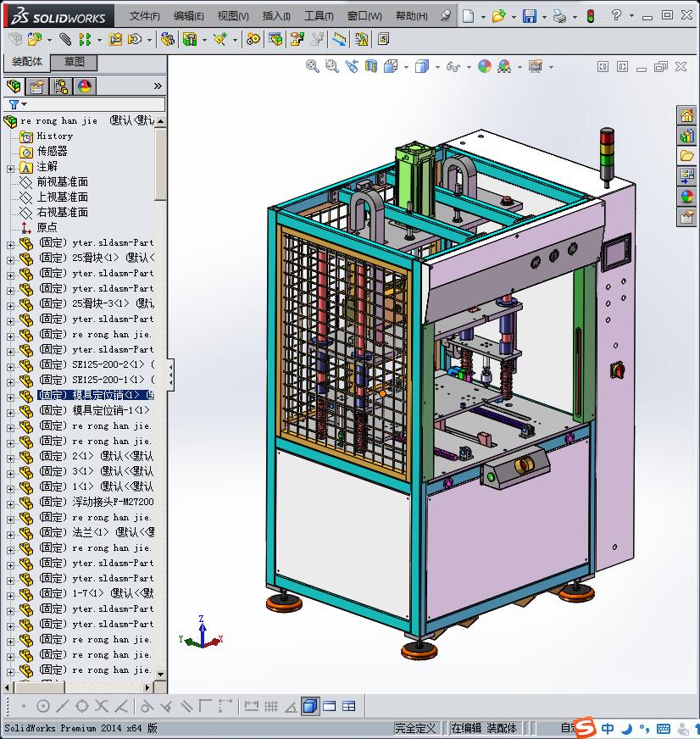Screen dimensions: 700x739
Task: Expand the 注解 annotations tree node
Action: 10,169
